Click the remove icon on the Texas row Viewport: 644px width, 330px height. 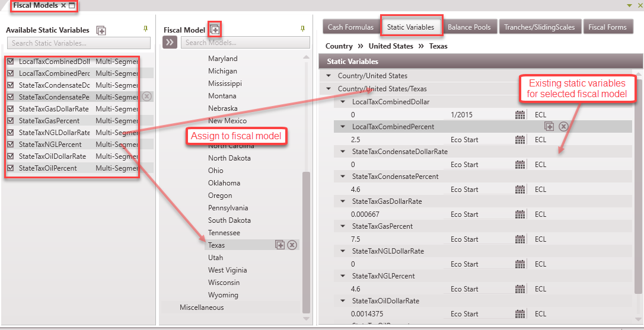click(292, 245)
